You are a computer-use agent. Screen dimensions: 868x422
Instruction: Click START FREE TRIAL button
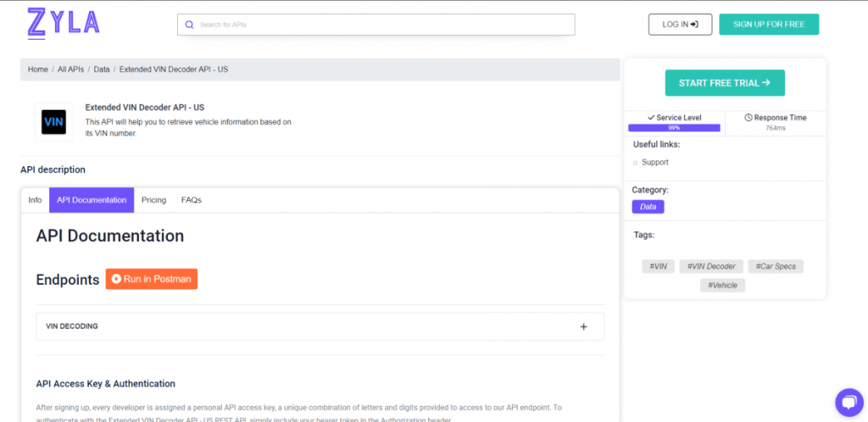coord(725,83)
